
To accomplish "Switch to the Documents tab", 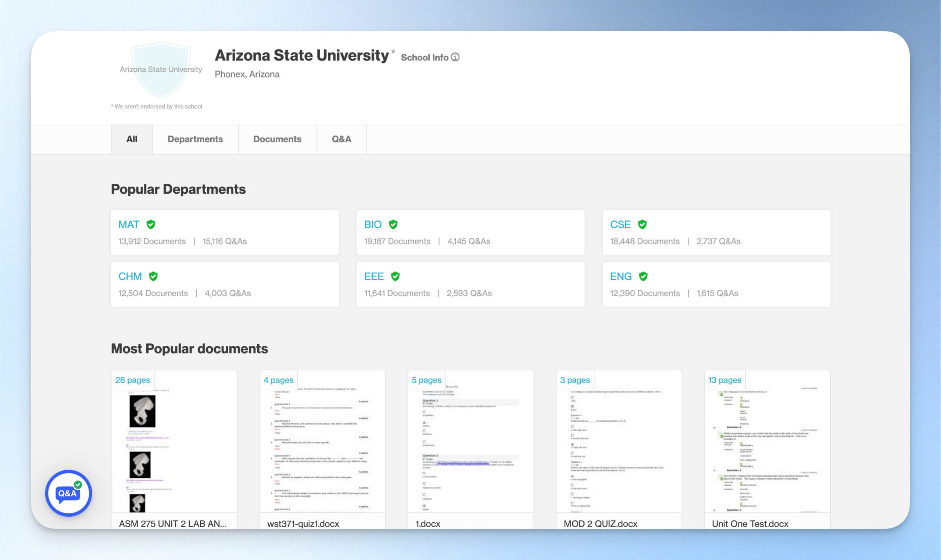I will (277, 139).
